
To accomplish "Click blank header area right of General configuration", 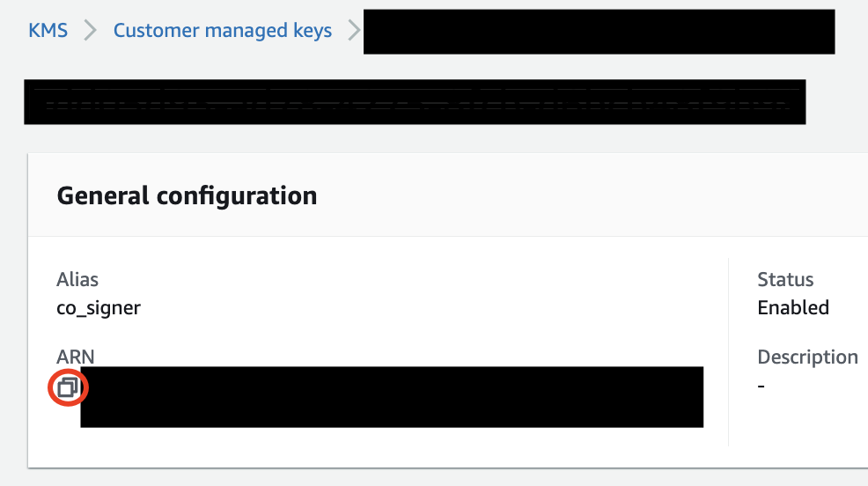I will (592, 195).
